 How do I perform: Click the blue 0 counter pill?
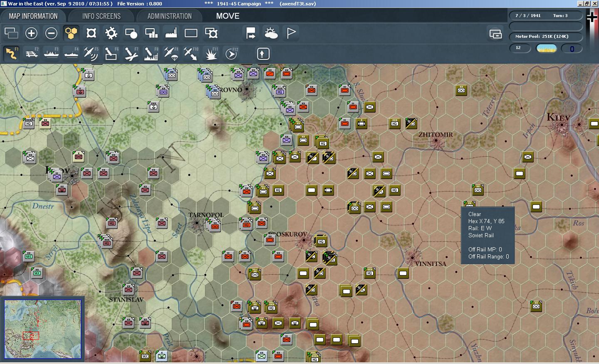tap(572, 49)
